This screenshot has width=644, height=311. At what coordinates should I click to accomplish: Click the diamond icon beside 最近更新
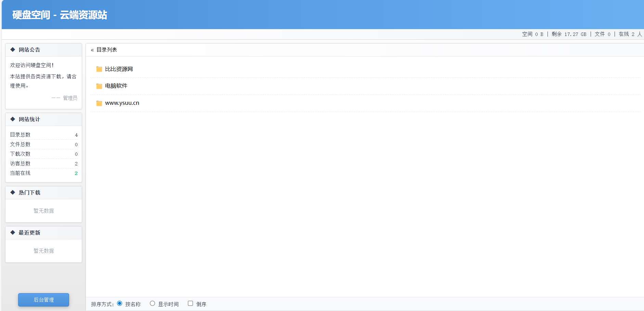click(13, 233)
